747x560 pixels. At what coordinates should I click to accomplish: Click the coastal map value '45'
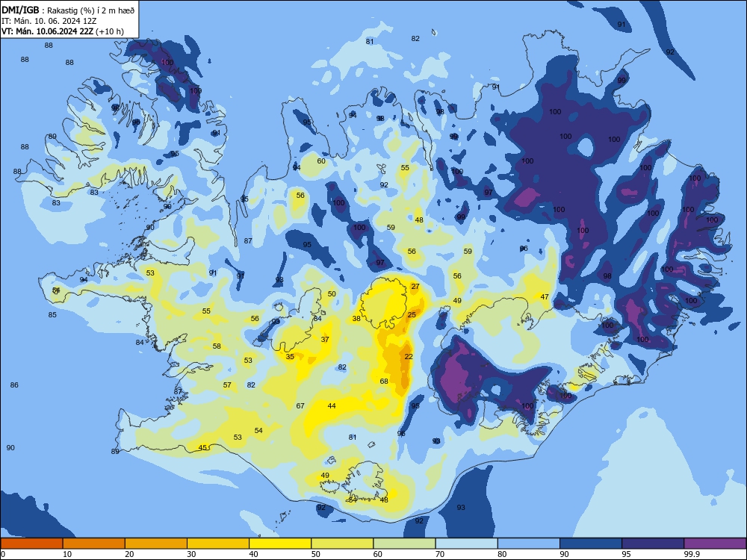(202, 447)
